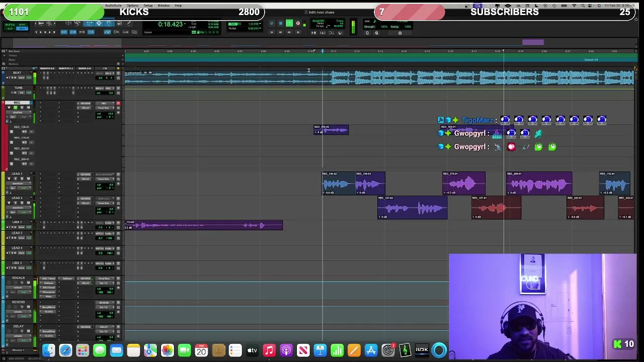This screenshot has width=644, height=362.
Task: Open VOCALS track volume view selector
Action: (x=19, y=288)
